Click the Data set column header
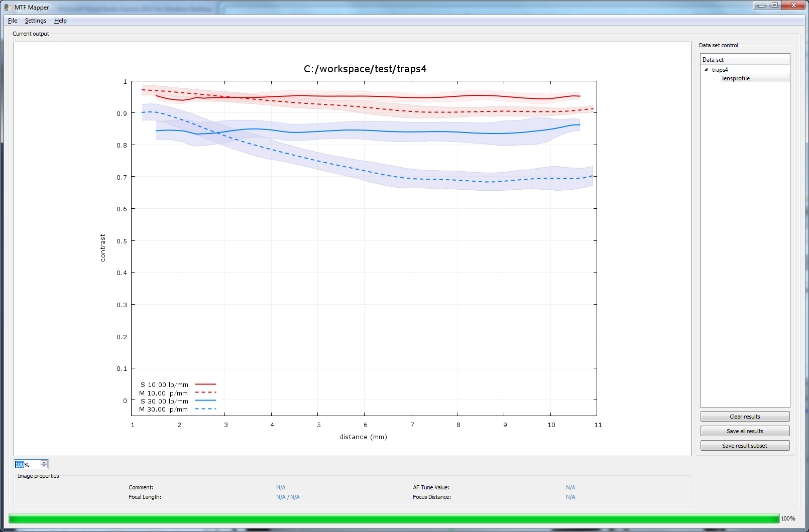Screen dimensions: 809x532 coord(745,60)
